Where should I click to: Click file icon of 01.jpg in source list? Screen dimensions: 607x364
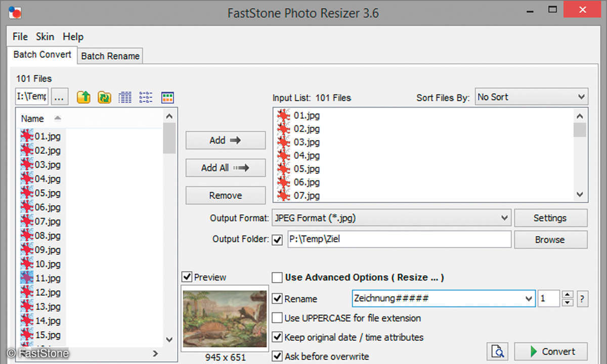tap(27, 136)
